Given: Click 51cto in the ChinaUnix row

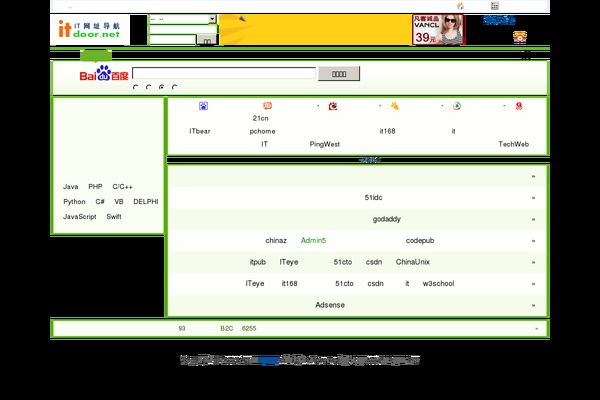Looking at the screenshot, I should pyautogui.click(x=342, y=262).
